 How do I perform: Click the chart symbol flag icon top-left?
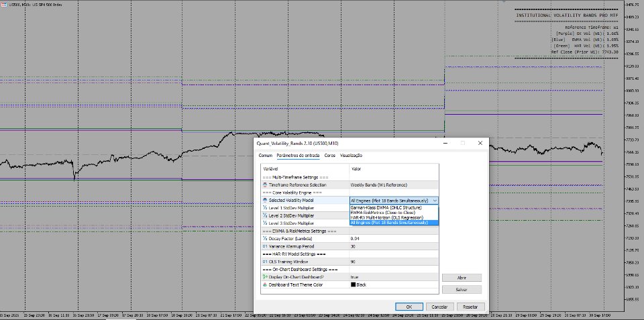(x=4, y=5)
